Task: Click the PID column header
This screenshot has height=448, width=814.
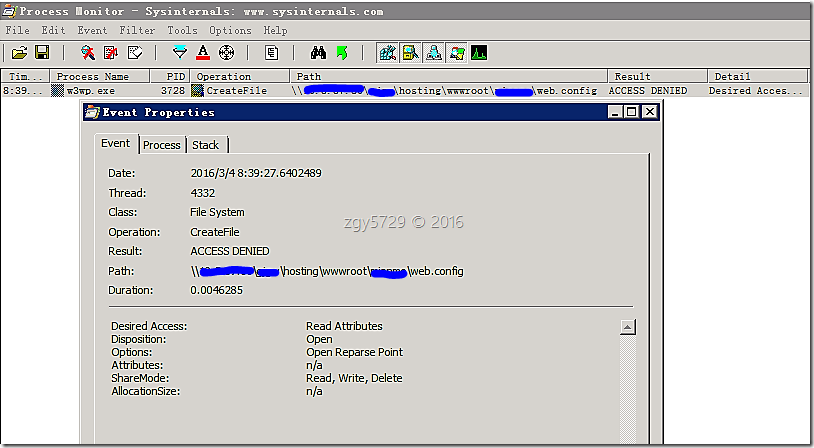Action: [170, 76]
